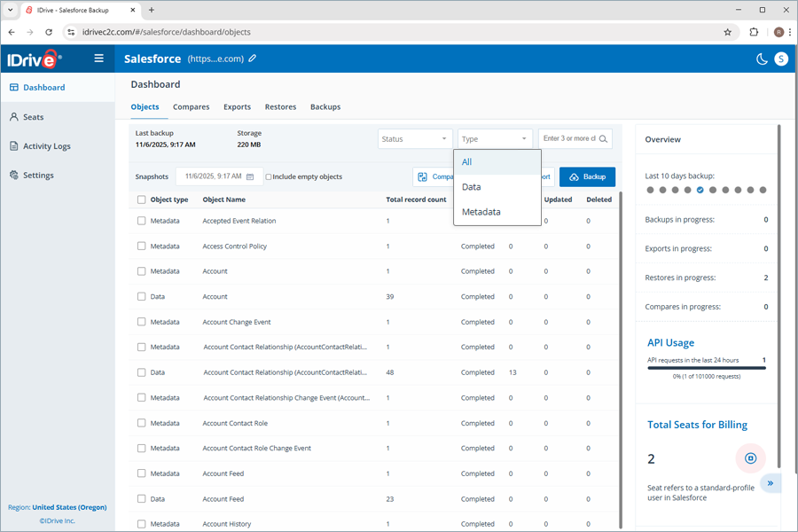The image size is (798, 532).
Task: Switch to the Compares tab
Action: 191,107
